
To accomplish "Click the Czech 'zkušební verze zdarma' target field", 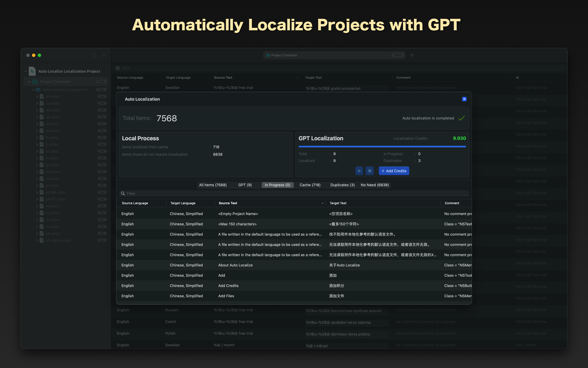I will click(346, 322).
